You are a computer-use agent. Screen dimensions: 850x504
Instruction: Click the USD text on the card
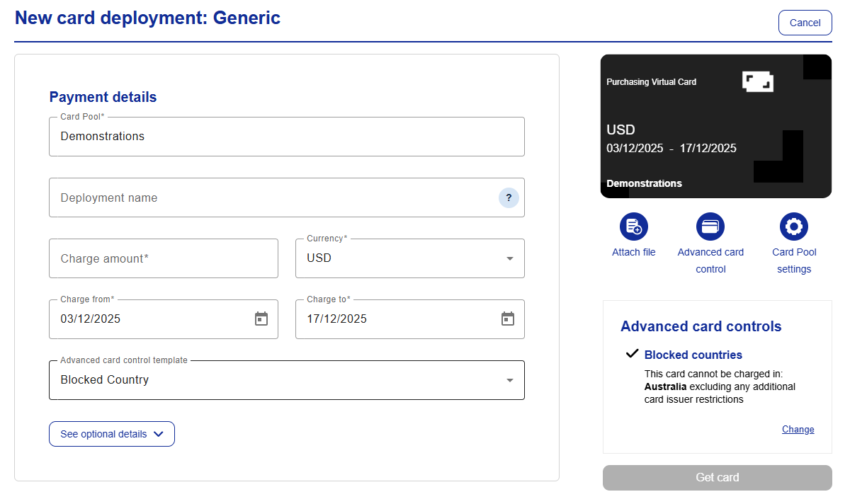[x=621, y=130]
